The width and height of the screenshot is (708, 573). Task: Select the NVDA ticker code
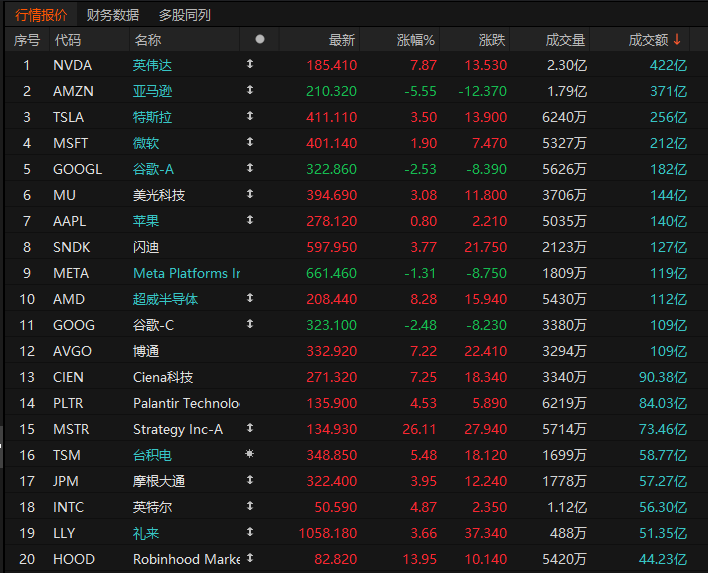(x=72, y=65)
